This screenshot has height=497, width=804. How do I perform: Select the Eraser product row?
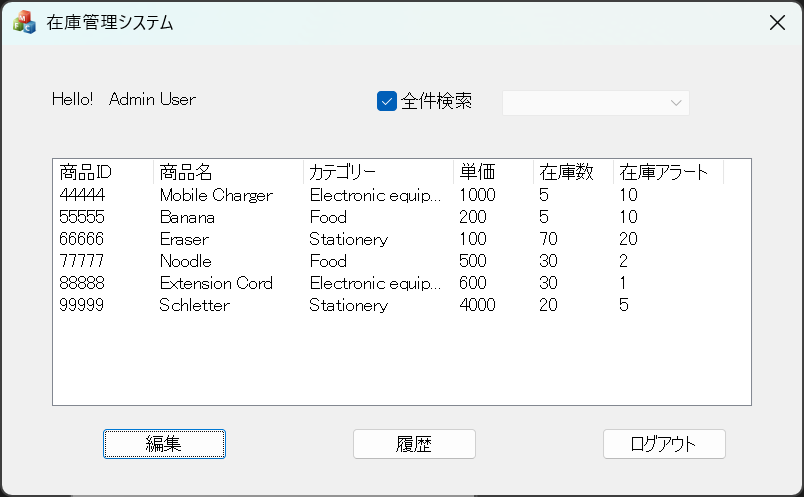point(184,239)
